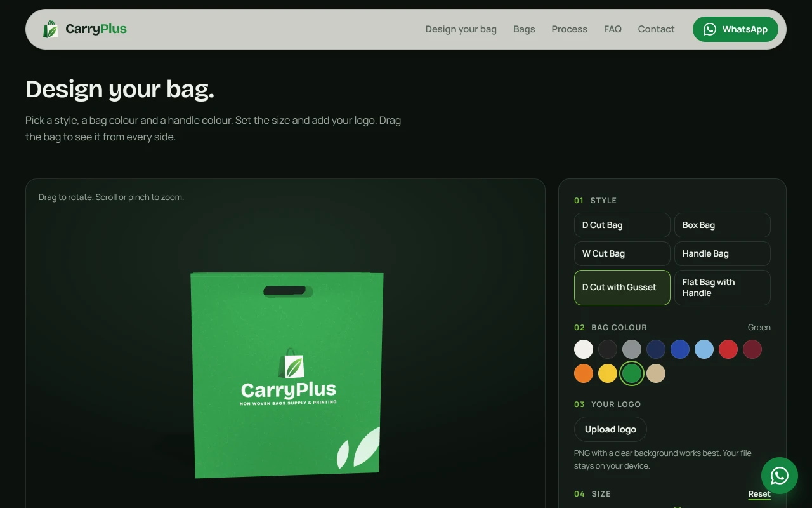The image size is (812, 508).
Task: Pick the navy bag colour
Action: [x=656, y=349]
